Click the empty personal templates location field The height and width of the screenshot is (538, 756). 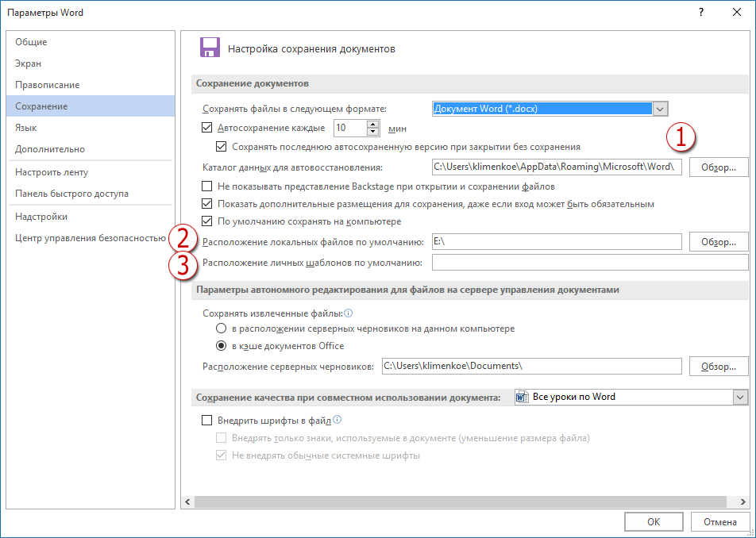590,263
